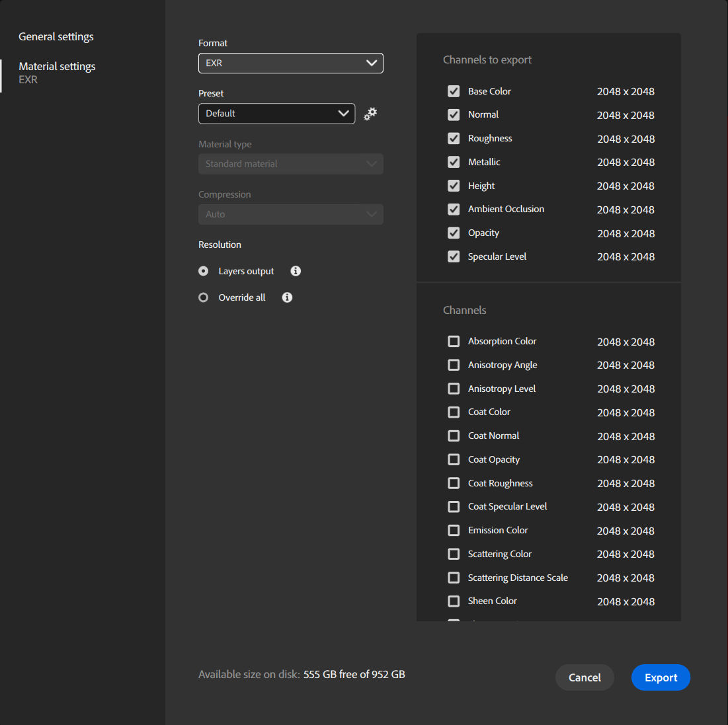The image size is (728, 725).
Task: Click the Emission Color label text
Action: click(x=498, y=530)
